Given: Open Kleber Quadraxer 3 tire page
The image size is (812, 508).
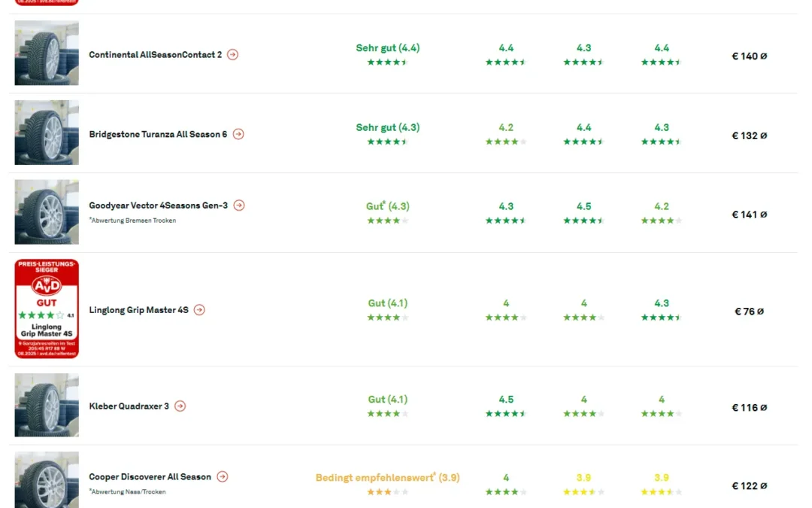Looking at the screenshot, I should point(129,406).
